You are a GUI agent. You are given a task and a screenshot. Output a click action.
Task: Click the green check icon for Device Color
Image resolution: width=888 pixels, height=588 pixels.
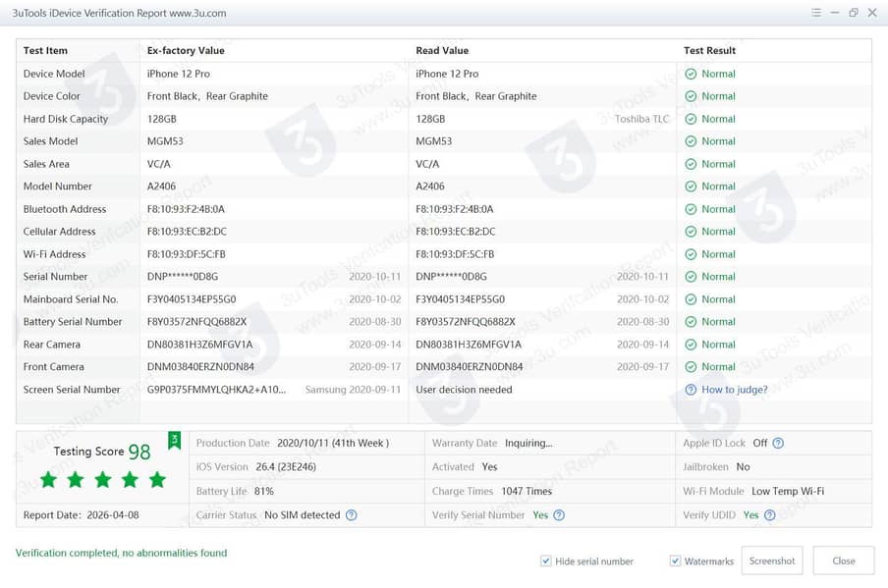click(x=691, y=96)
